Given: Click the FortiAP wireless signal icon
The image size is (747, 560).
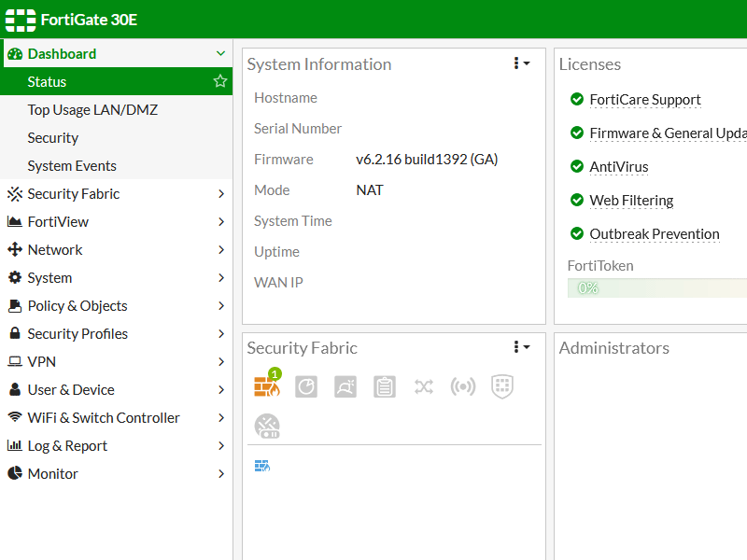Looking at the screenshot, I should tap(463, 386).
